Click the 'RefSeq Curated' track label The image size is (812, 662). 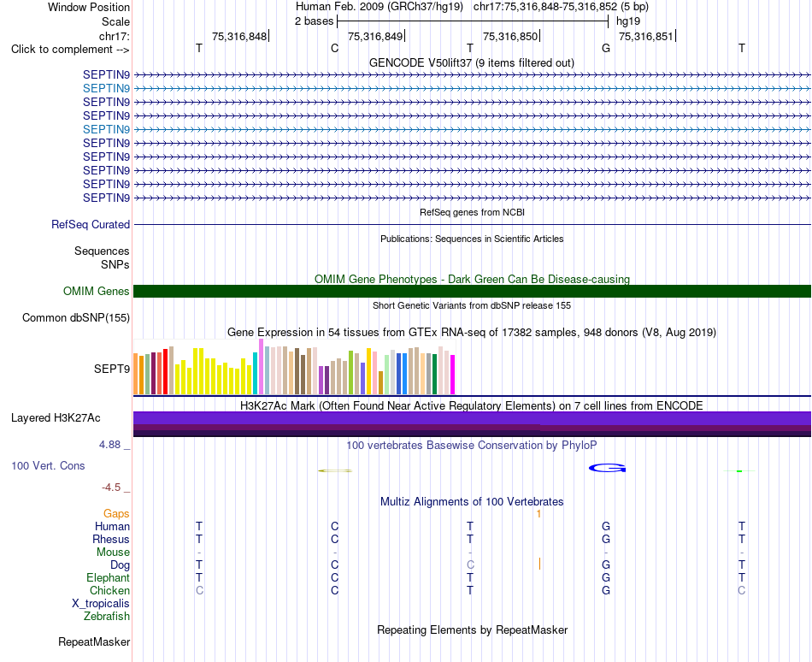point(90,224)
